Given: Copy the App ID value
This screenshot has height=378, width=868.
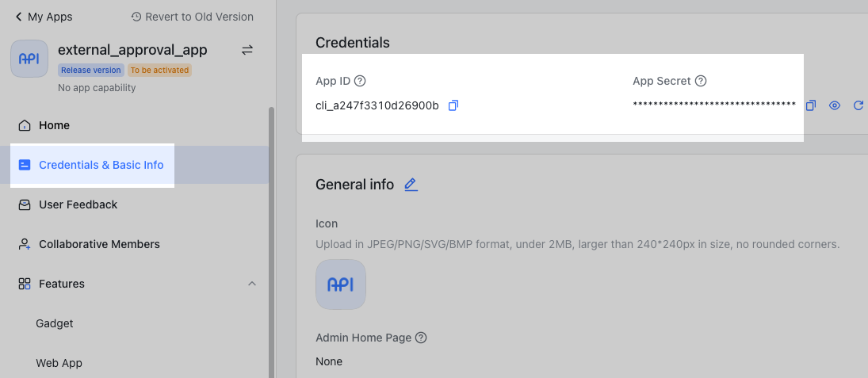Looking at the screenshot, I should pos(453,105).
